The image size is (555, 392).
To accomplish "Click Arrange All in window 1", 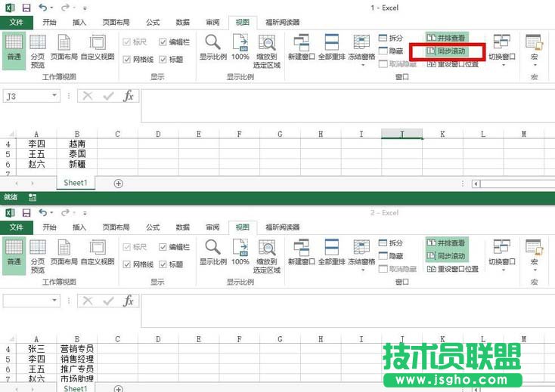I will click(x=332, y=47).
